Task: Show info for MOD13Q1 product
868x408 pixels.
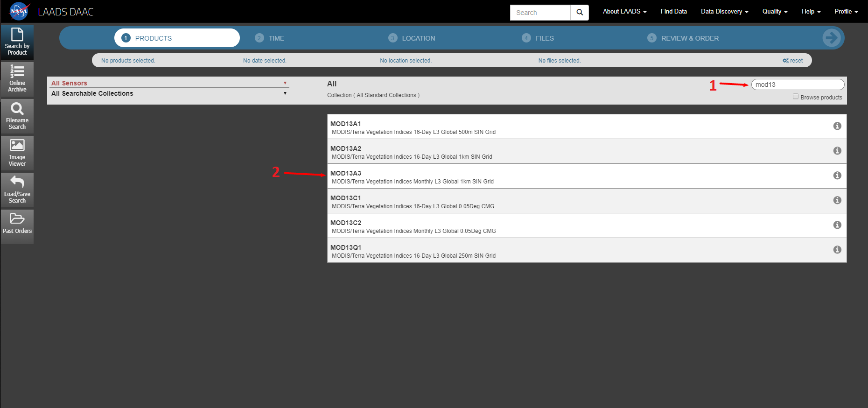Action: coord(837,250)
